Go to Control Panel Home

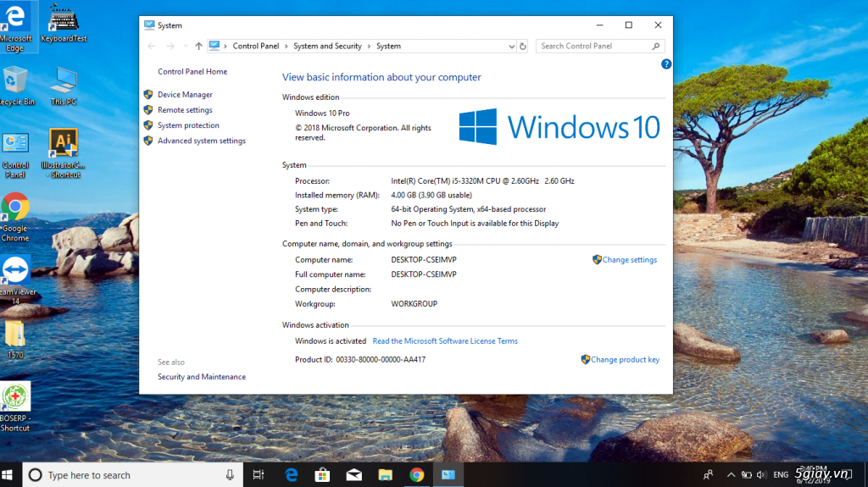(192, 71)
